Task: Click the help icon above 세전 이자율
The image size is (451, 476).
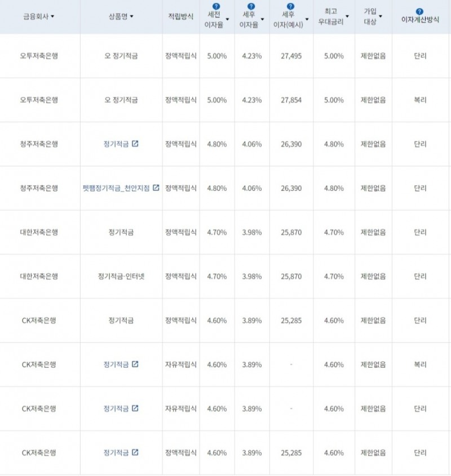Action: [216, 6]
